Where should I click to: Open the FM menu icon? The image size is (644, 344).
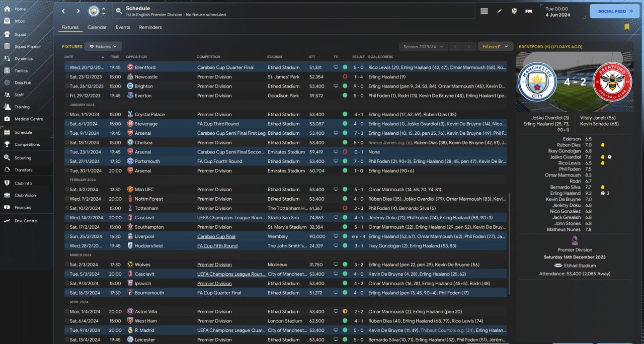tap(529, 11)
